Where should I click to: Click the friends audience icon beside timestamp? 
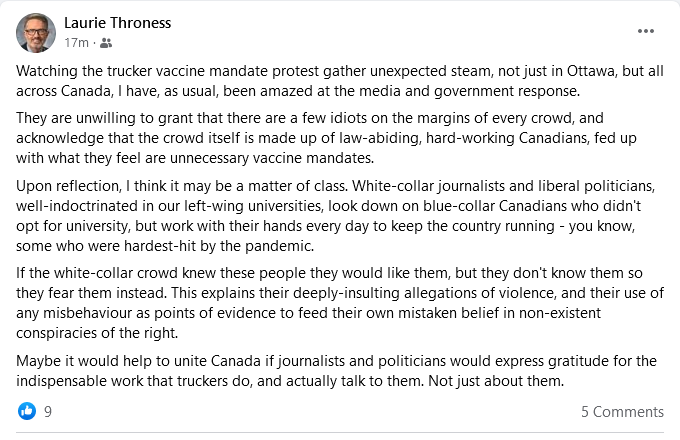click(x=106, y=43)
